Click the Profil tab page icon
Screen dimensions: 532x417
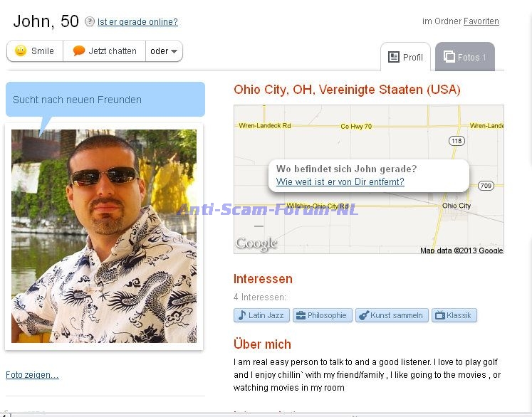(394, 57)
